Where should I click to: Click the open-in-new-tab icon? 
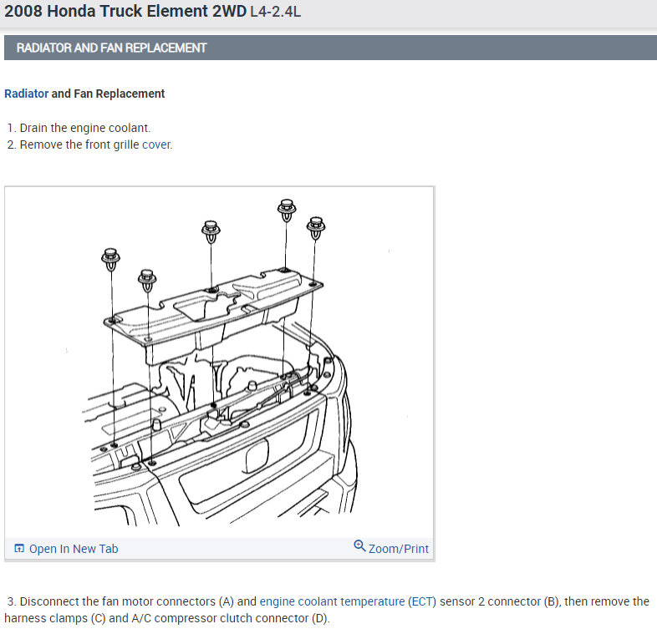(x=19, y=549)
